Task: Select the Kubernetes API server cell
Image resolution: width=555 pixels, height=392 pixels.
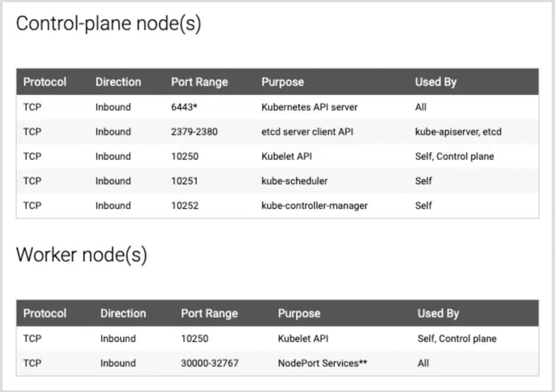Action: click(309, 107)
